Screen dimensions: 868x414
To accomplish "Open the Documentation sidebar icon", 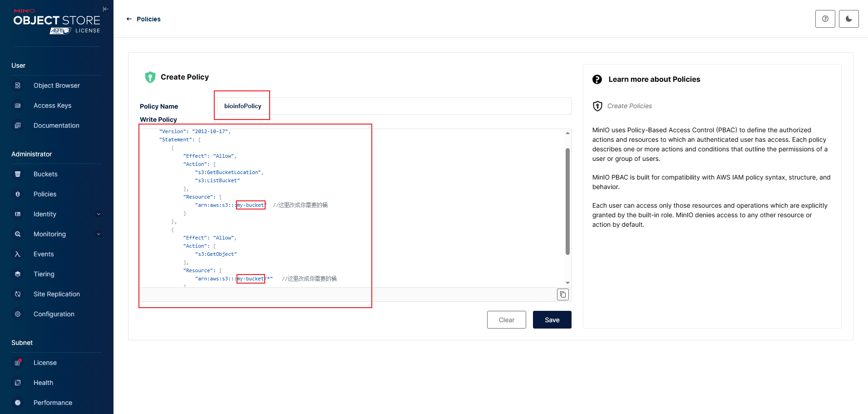I will tap(18, 125).
